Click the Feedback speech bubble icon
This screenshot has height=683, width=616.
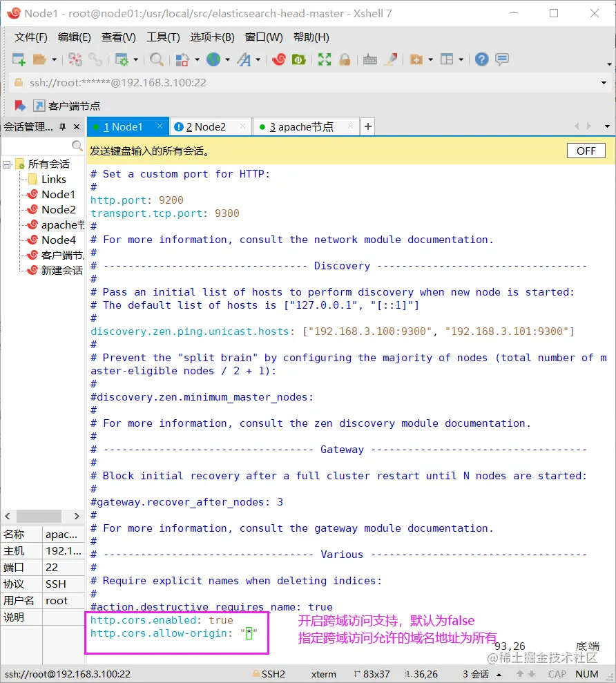(x=502, y=59)
